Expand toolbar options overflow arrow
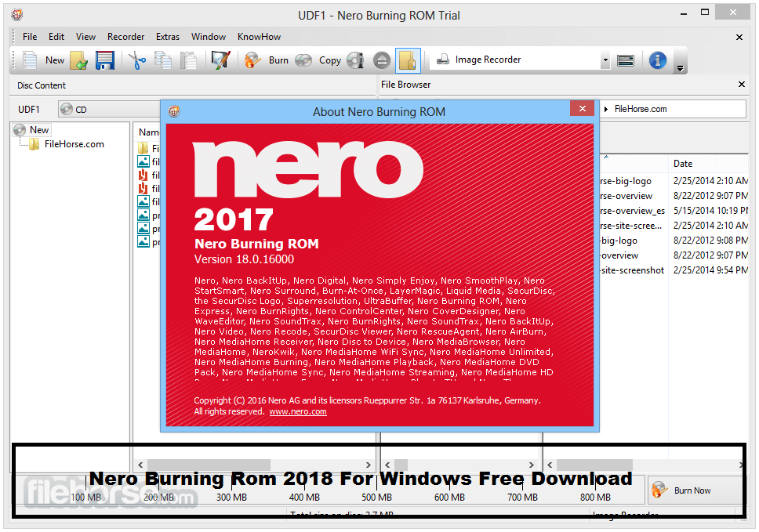Viewport: 759px width, 532px height. click(x=680, y=69)
